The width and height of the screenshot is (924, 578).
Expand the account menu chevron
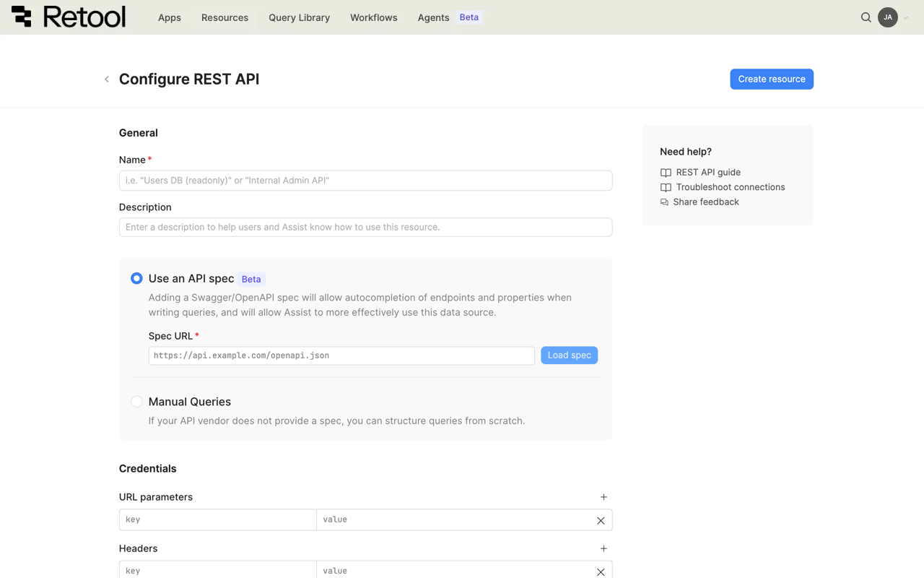906,18
